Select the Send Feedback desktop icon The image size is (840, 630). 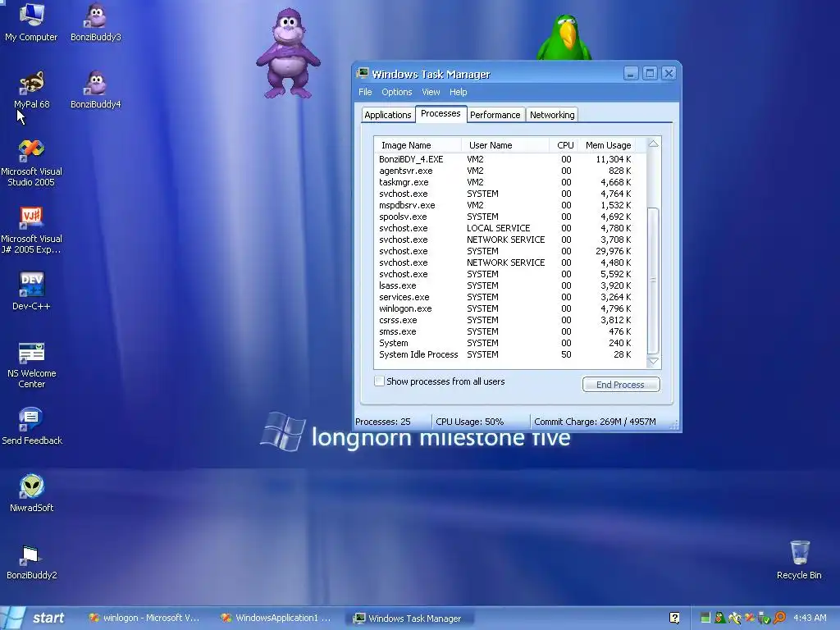pyautogui.click(x=32, y=427)
